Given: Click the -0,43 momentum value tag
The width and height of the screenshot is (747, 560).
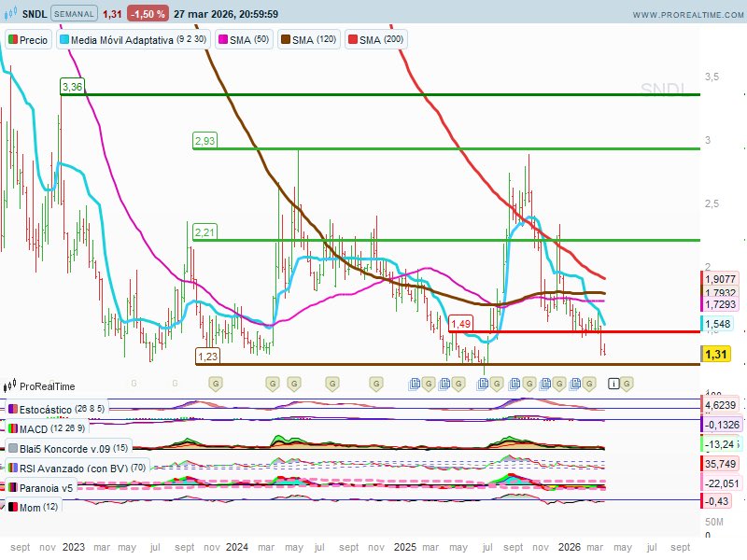Looking at the screenshot, I should click(716, 501).
